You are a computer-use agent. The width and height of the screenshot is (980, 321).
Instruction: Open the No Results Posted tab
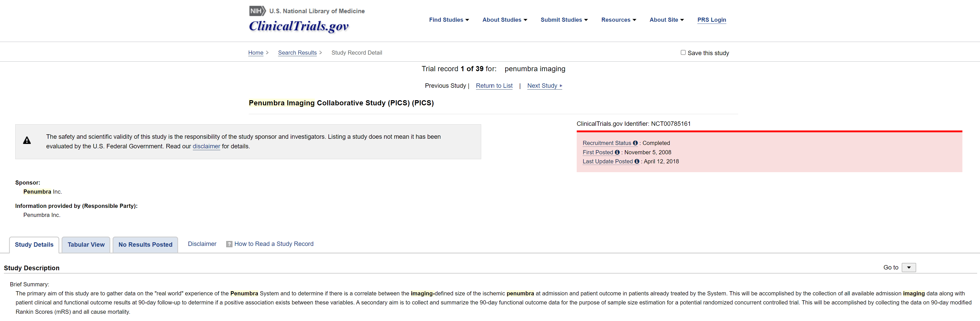(x=145, y=245)
